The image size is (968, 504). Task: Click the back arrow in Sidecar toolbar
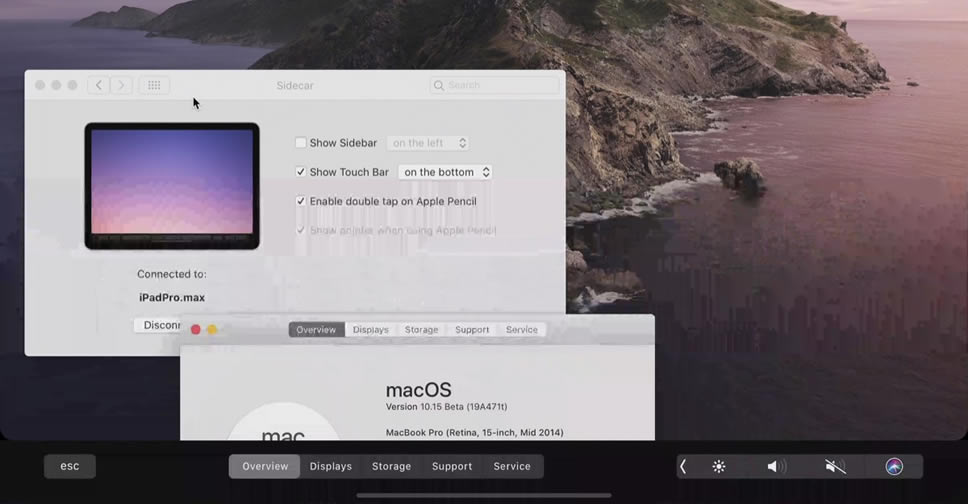pos(99,86)
